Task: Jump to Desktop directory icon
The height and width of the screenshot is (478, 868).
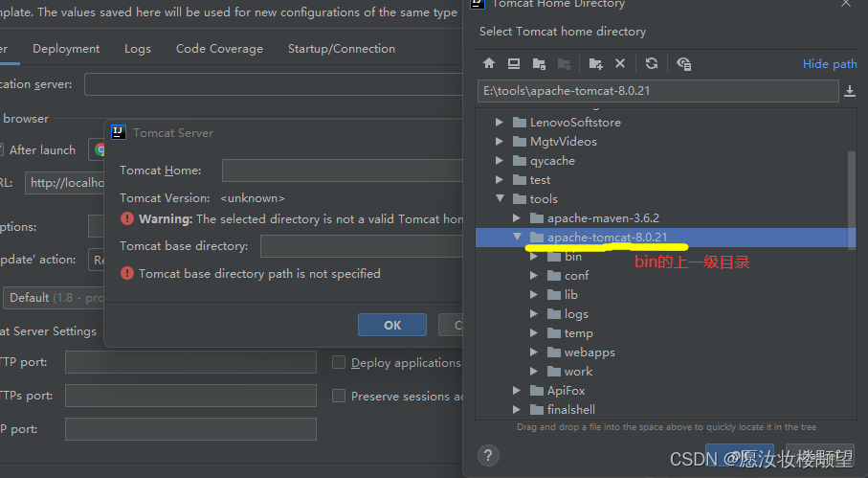Action: tap(514, 63)
